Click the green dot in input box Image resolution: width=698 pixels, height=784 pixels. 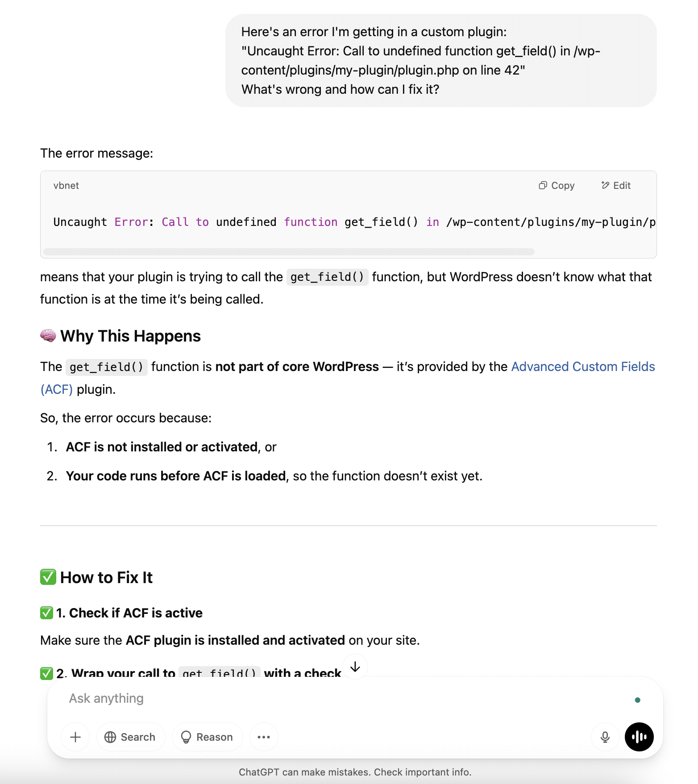(x=637, y=700)
